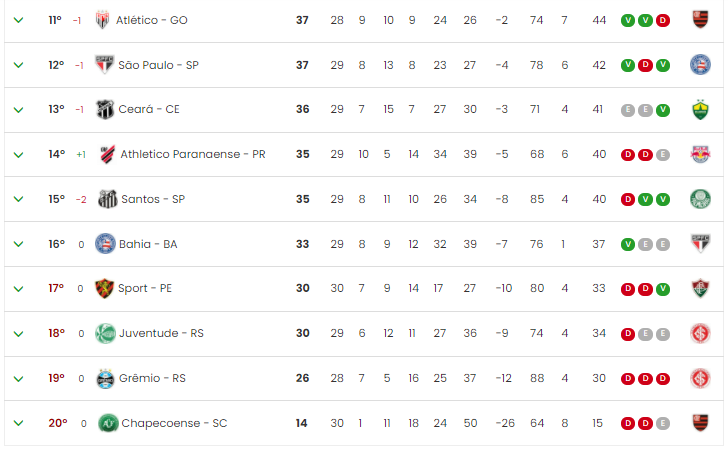Expand the Atlético - GO row chevron

[x=19, y=20]
